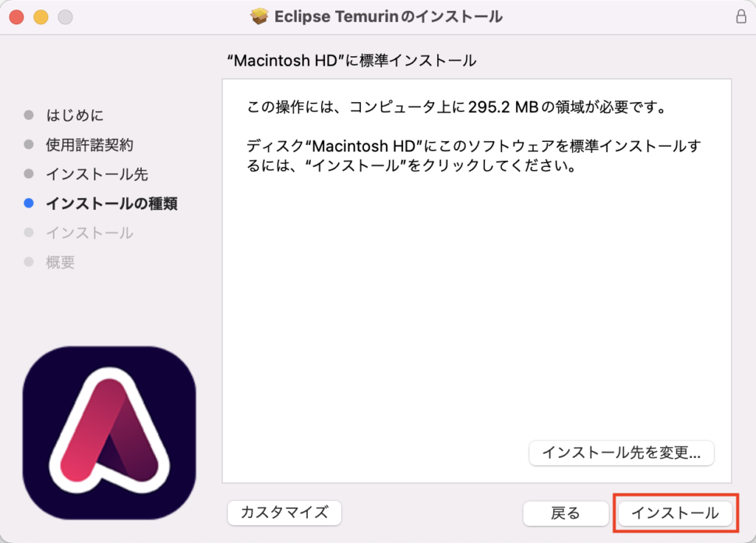Click the lock icon in title bar
The image size is (756, 543).
pyautogui.click(x=741, y=16)
